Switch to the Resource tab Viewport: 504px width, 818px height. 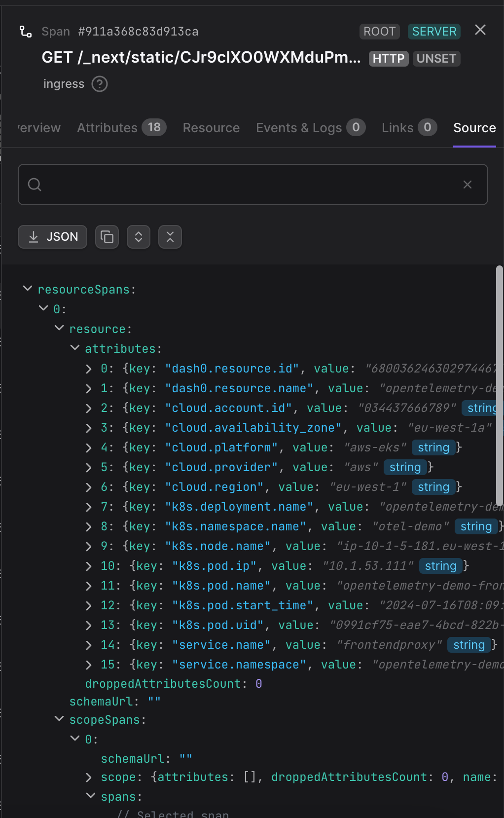click(211, 128)
